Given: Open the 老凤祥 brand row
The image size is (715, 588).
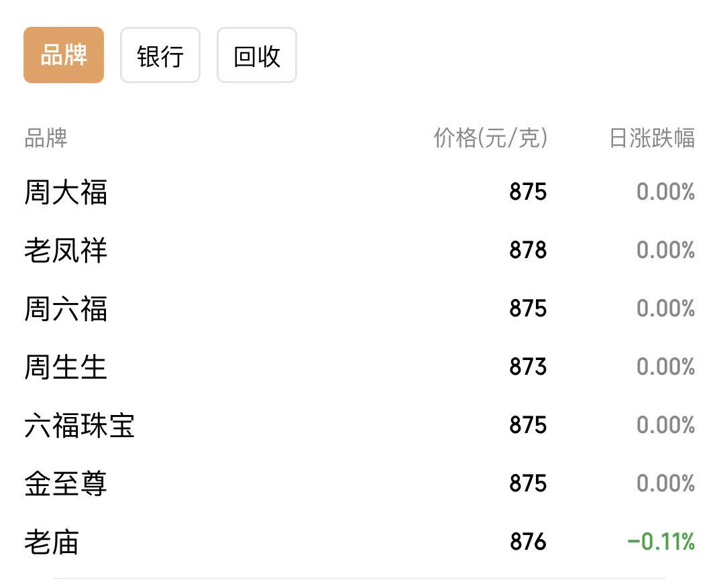Looking at the screenshot, I should (360, 250).
